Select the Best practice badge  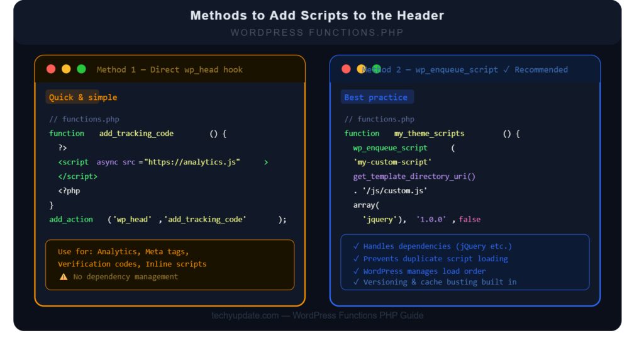(x=377, y=97)
